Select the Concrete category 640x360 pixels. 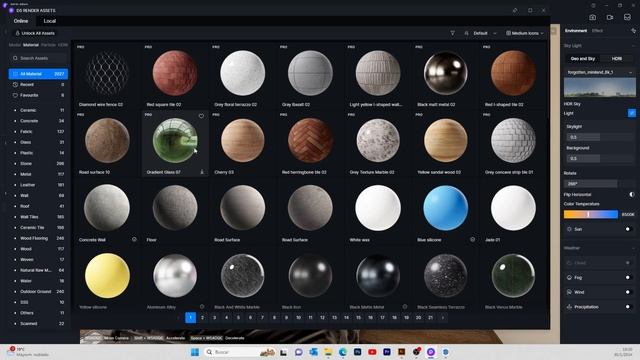click(38, 121)
